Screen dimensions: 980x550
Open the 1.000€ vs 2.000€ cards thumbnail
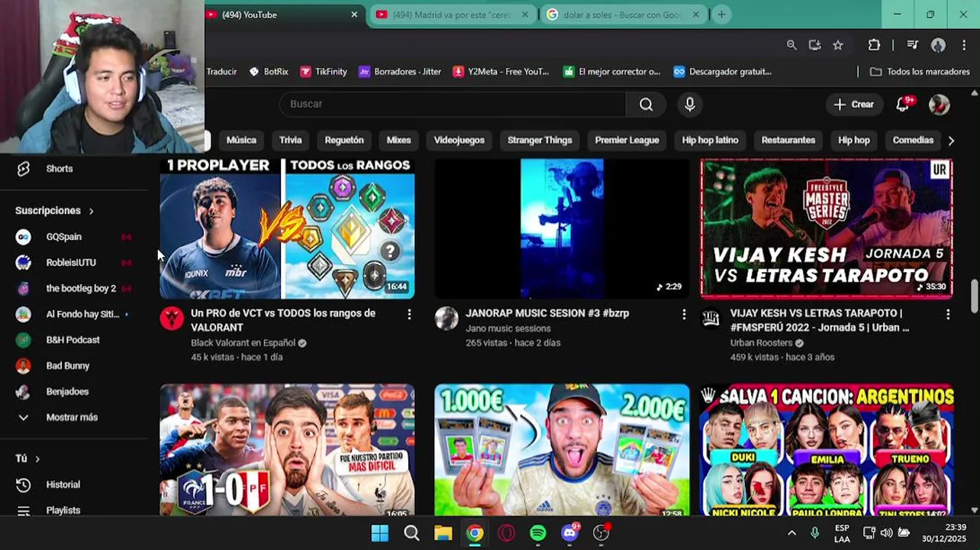click(562, 450)
